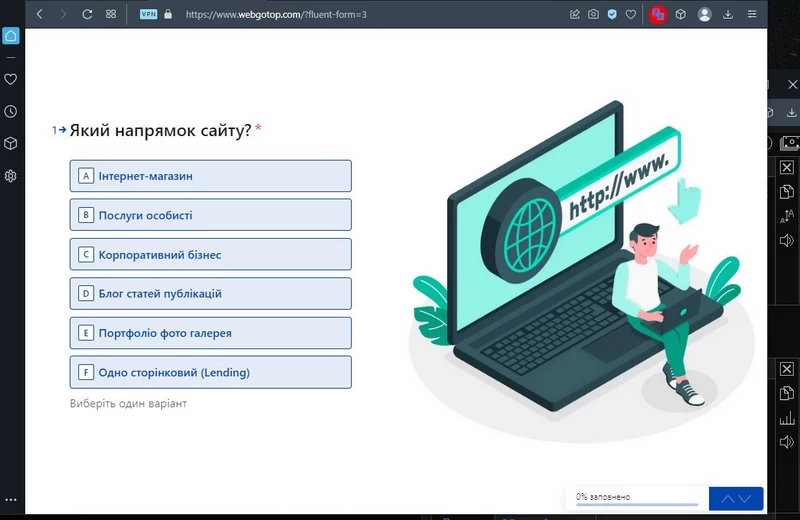The height and width of the screenshot is (520, 800).
Task: Reload the page with the refresh icon
Action: pyautogui.click(x=87, y=14)
